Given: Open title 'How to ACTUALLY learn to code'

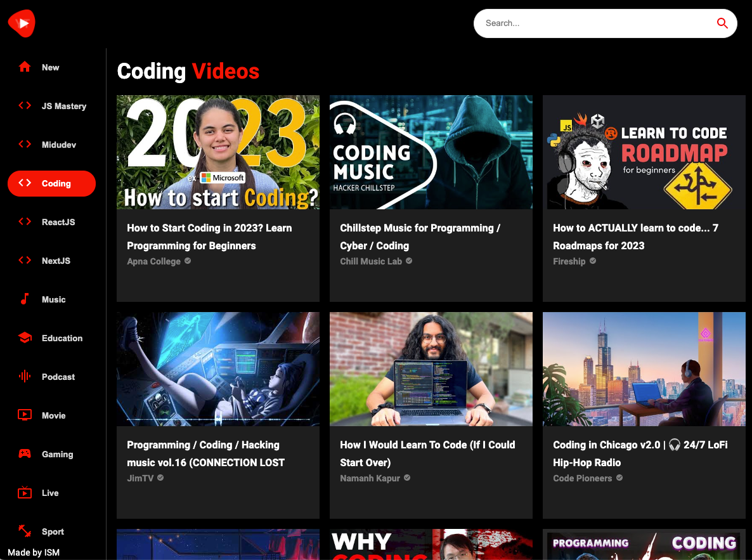Looking at the screenshot, I should [635, 237].
